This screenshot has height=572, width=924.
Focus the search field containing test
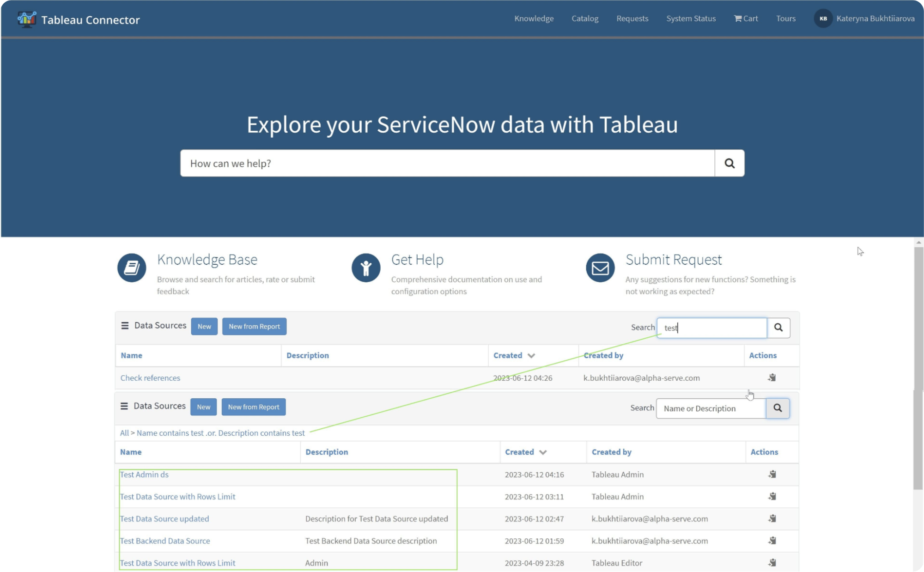pyautogui.click(x=712, y=328)
